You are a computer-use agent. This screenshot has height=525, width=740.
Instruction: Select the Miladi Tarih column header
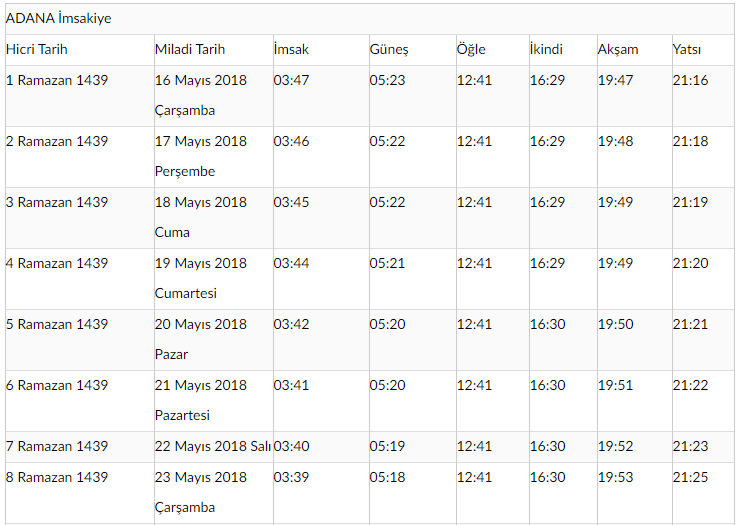click(190, 50)
